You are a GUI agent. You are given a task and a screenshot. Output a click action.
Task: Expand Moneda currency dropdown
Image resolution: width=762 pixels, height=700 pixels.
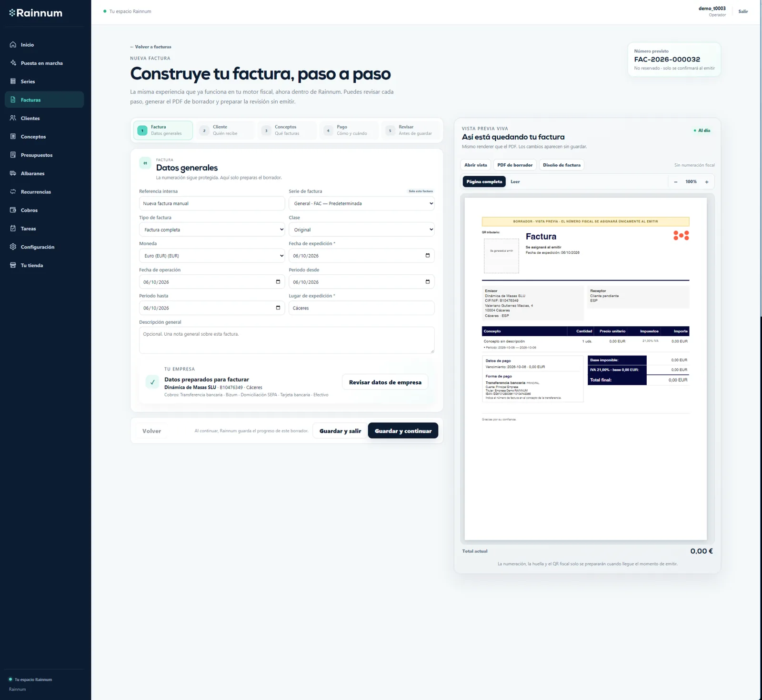click(212, 256)
